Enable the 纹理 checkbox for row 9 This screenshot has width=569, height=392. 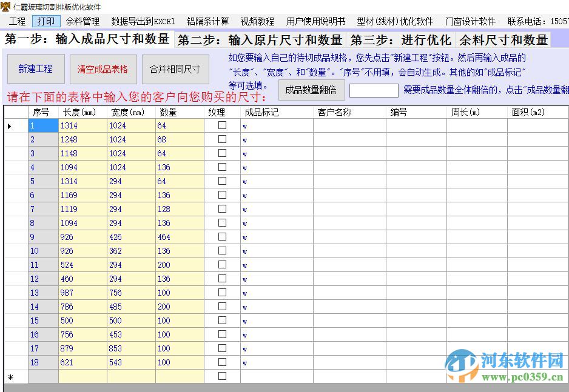[x=223, y=237]
